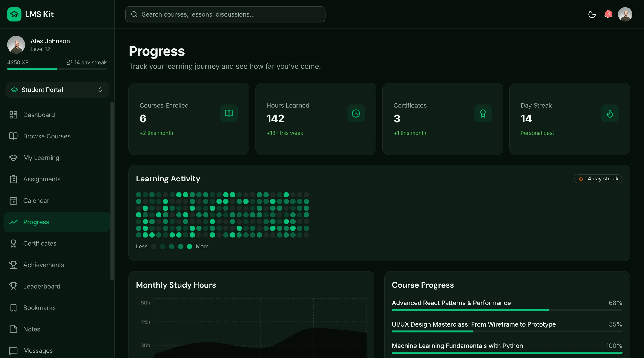Open Advanced React Patterns & Performance course
This screenshot has height=358, width=644.
pyautogui.click(x=451, y=303)
